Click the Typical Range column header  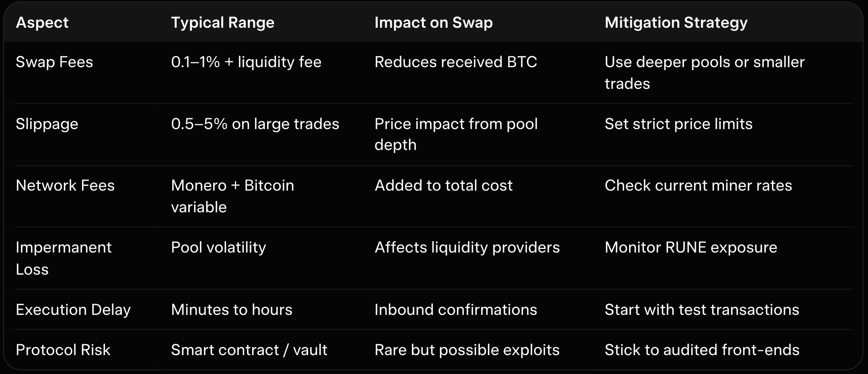click(222, 23)
